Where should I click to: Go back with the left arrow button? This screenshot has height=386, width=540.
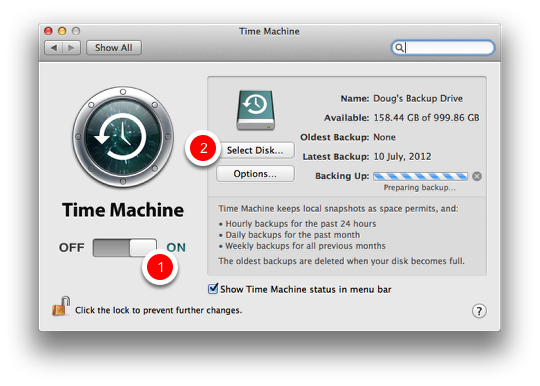point(54,48)
